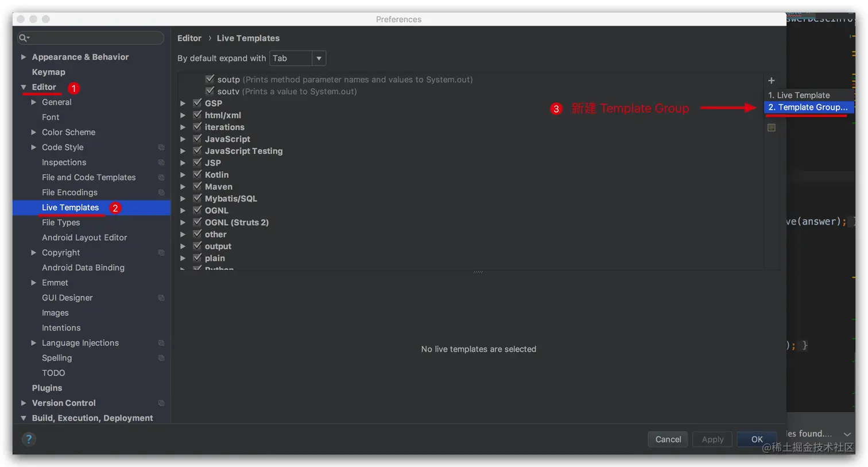The width and height of the screenshot is (868, 467).
Task: Expand the Color Scheme arrow
Action: click(33, 132)
